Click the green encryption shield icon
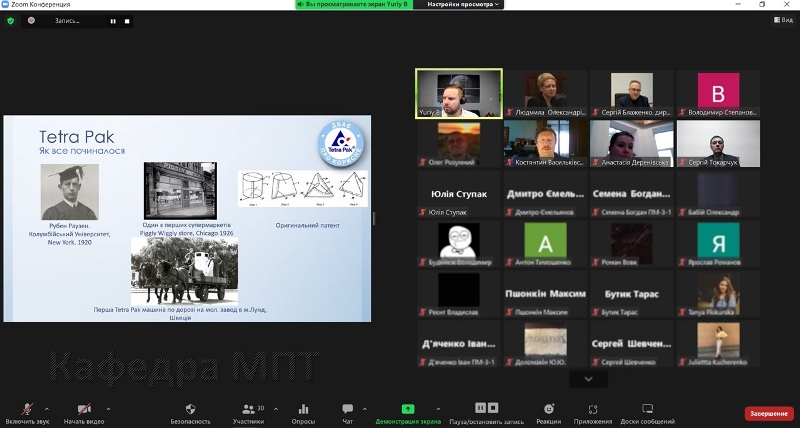Viewport: 800px width, 428px height. [11, 21]
